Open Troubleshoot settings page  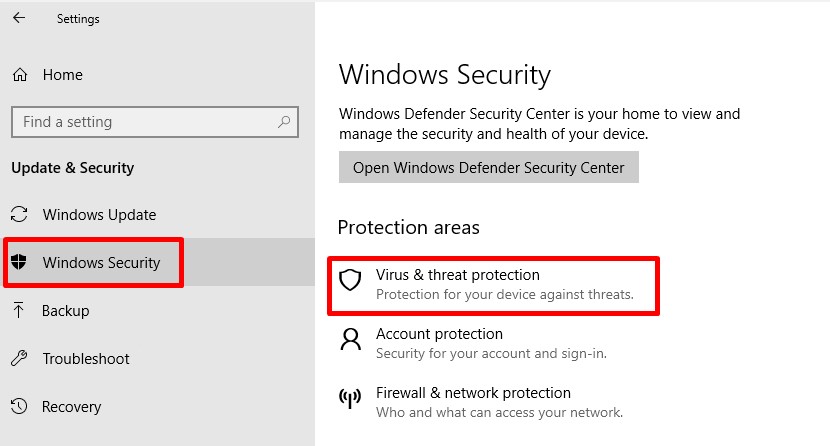(x=86, y=358)
